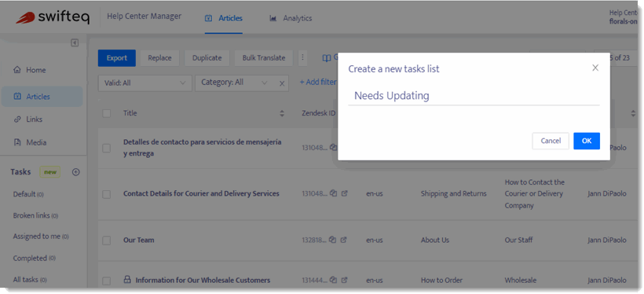Click the Zendesk ID column header
Image resolution: width=644 pixels, height=294 pixels.
pos(319,113)
